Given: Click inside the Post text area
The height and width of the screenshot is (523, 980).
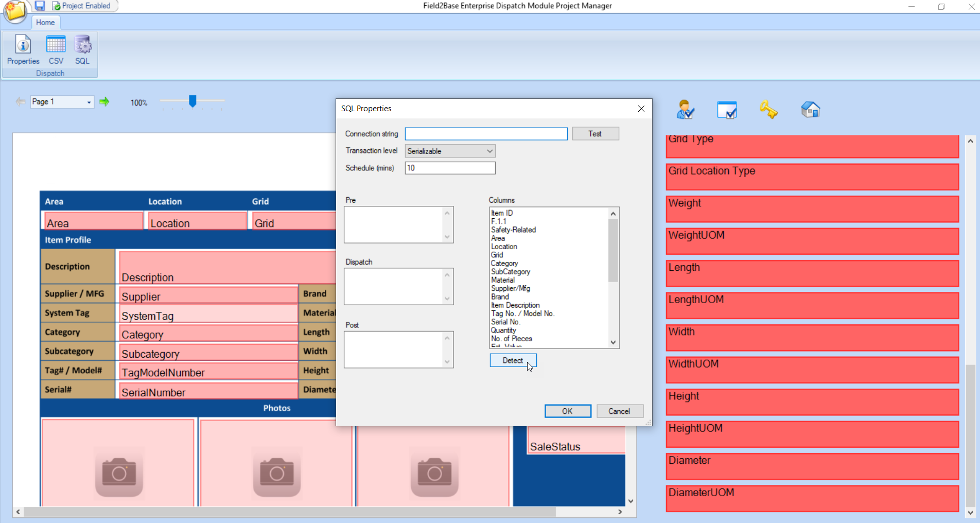Looking at the screenshot, I should [394, 350].
